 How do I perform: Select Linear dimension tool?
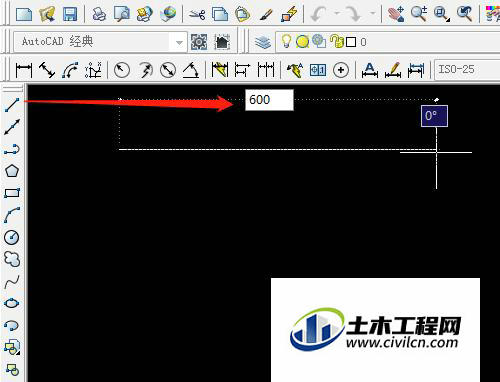(x=24, y=70)
